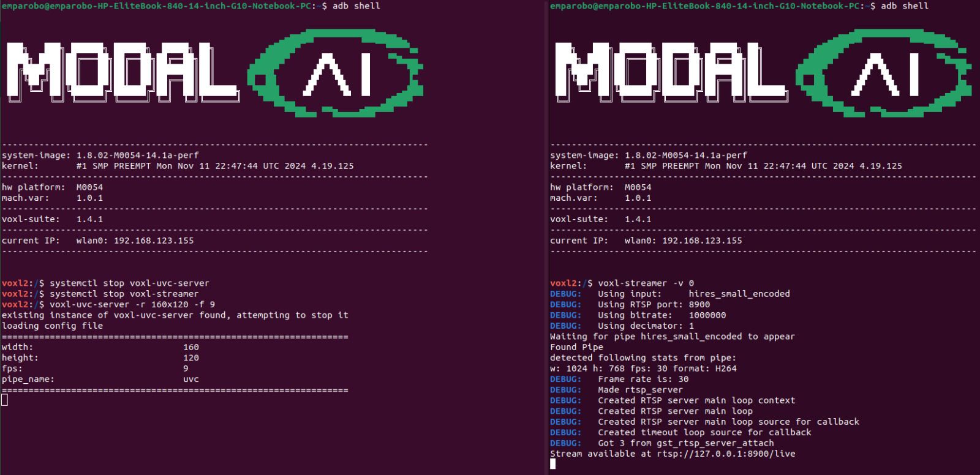Viewport: 980px width, 475px height.
Task: Click the wlan0 IP address in the left terminal
Action: pos(154,241)
